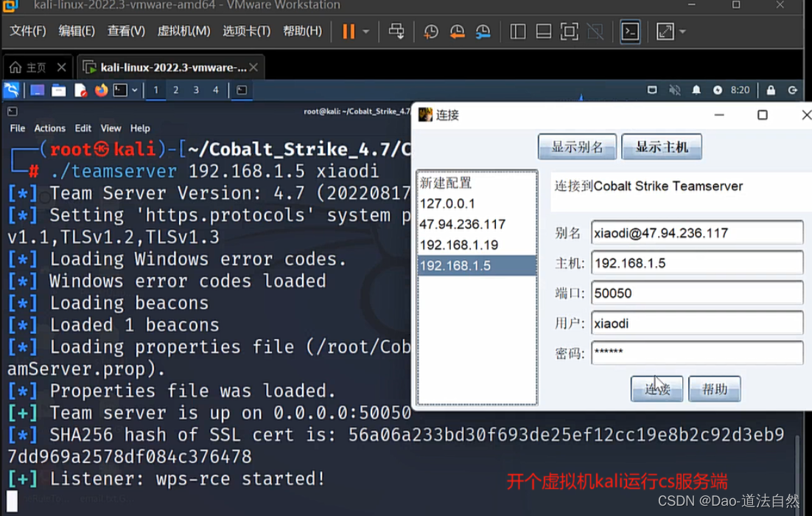The width and height of the screenshot is (812, 516).
Task: Open the notifications bell
Action: click(696, 90)
